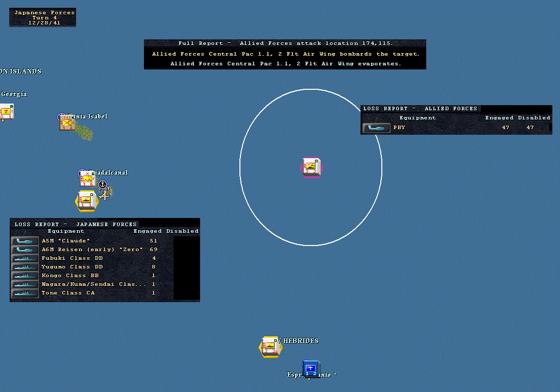The height and width of the screenshot is (392, 560).
Task: Click the Kongo Class BB text
Action: pyautogui.click(x=70, y=275)
